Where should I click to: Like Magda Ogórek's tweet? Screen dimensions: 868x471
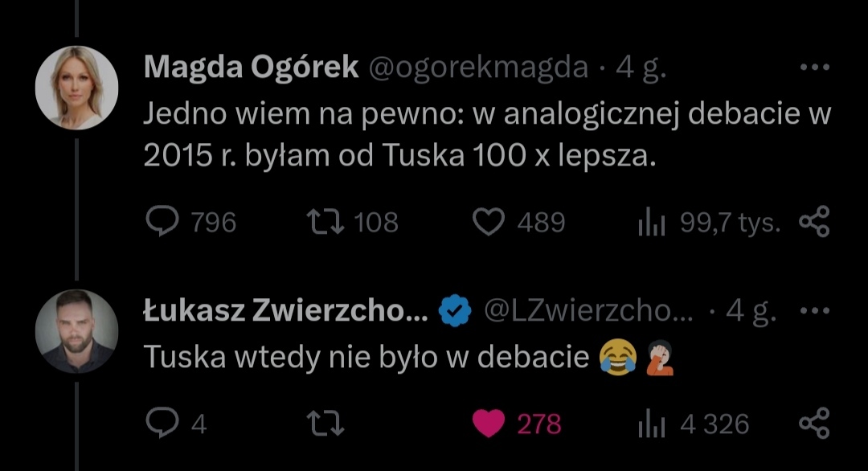coord(488,222)
